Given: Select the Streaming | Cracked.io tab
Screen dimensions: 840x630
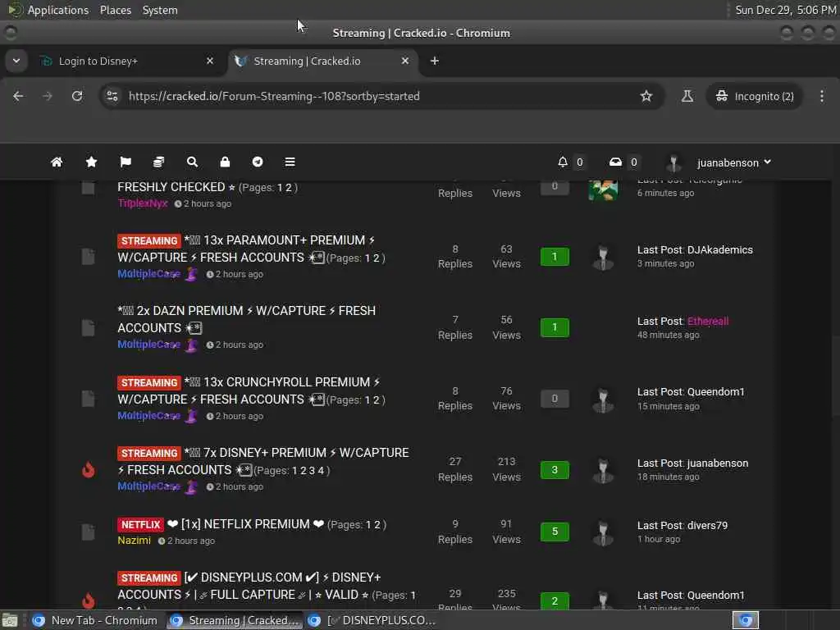Looking at the screenshot, I should pos(322,61).
